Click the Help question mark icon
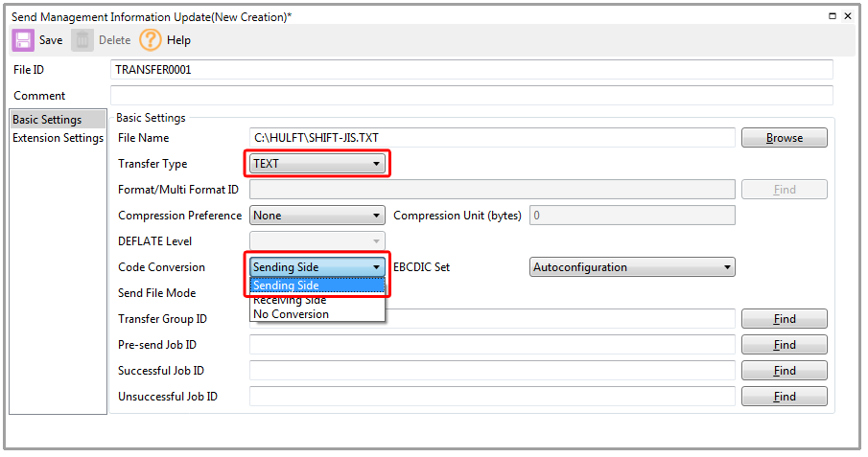The image size is (868, 457). coord(151,40)
